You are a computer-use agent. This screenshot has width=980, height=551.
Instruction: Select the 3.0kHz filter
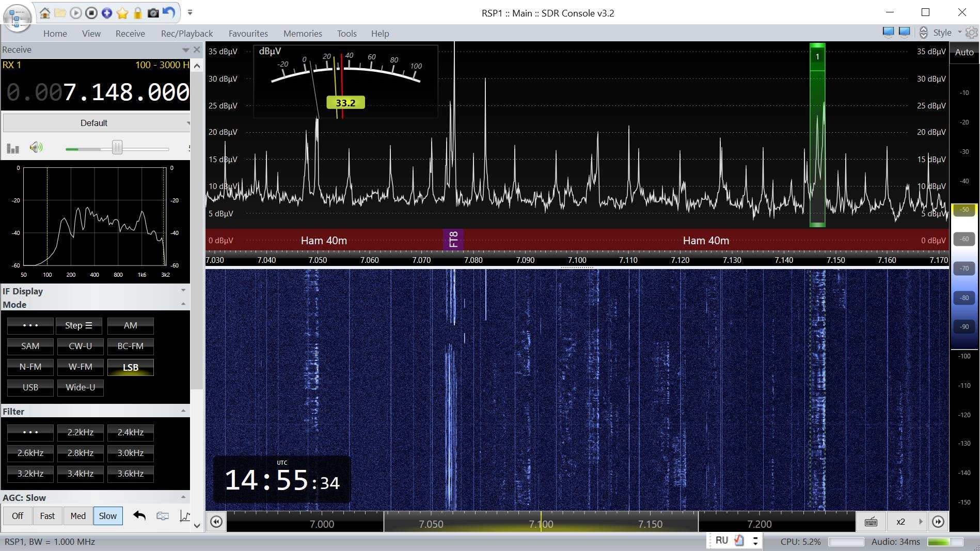pos(131,453)
